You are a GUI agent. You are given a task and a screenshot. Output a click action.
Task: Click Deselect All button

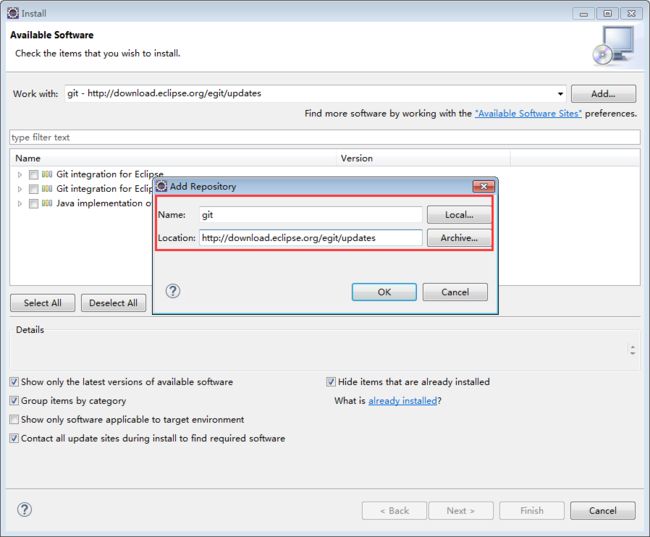(x=114, y=303)
